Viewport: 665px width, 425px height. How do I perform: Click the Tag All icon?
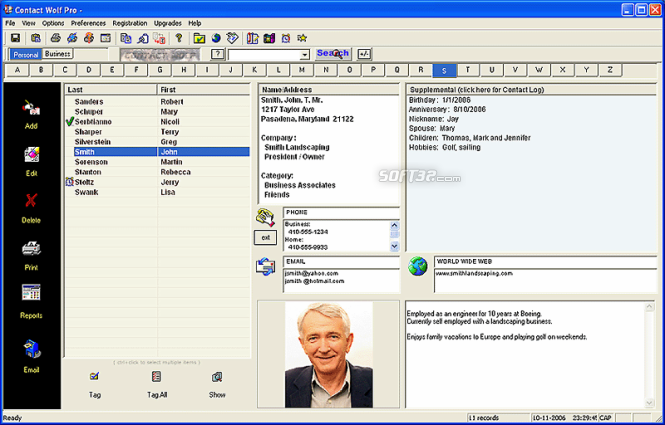156,377
